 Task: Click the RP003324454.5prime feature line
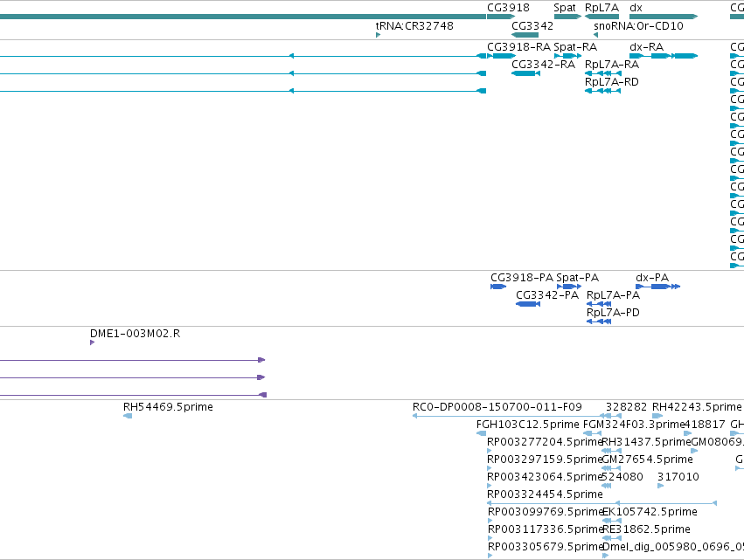click(601, 503)
